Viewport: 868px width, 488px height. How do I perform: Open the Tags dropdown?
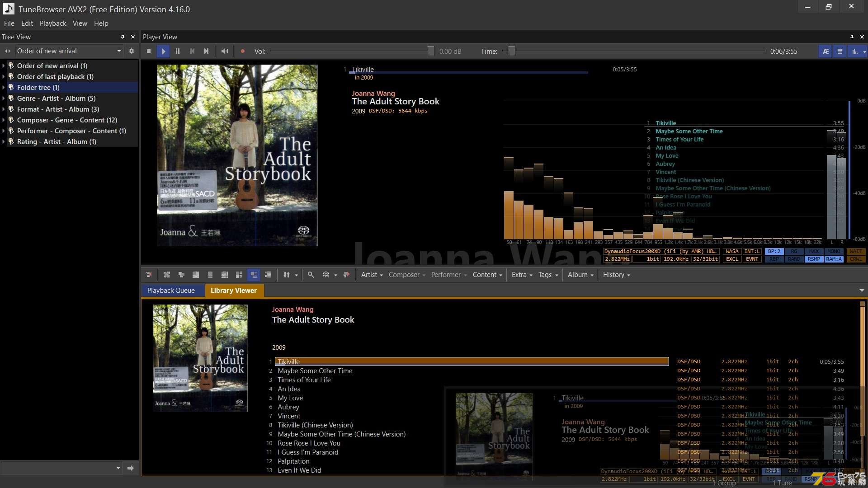tap(548, 275)
